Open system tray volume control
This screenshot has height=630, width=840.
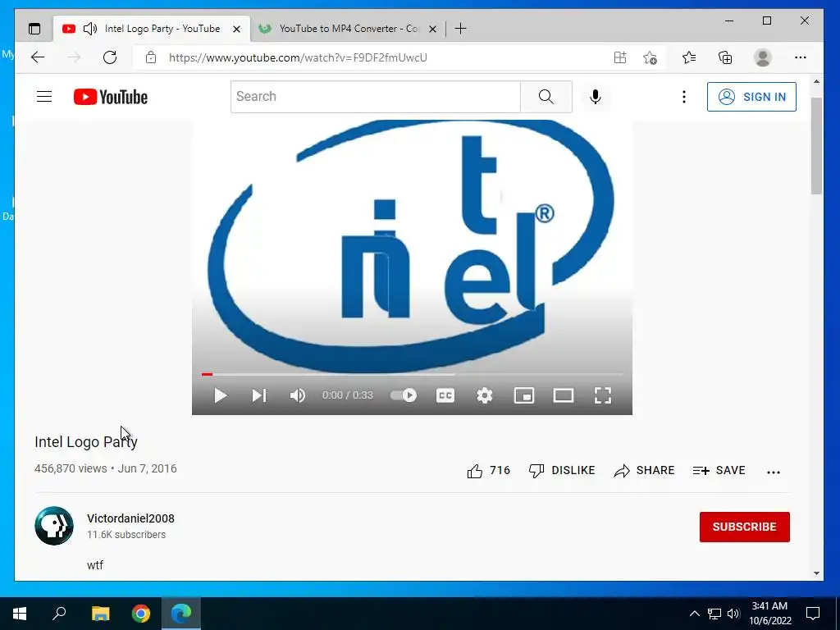(733, 614)
